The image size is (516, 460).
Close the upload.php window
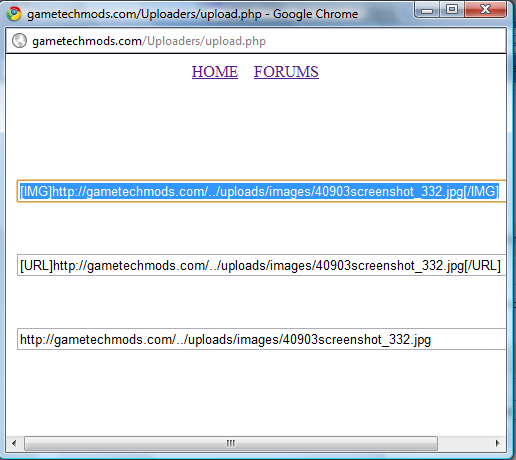485,10
